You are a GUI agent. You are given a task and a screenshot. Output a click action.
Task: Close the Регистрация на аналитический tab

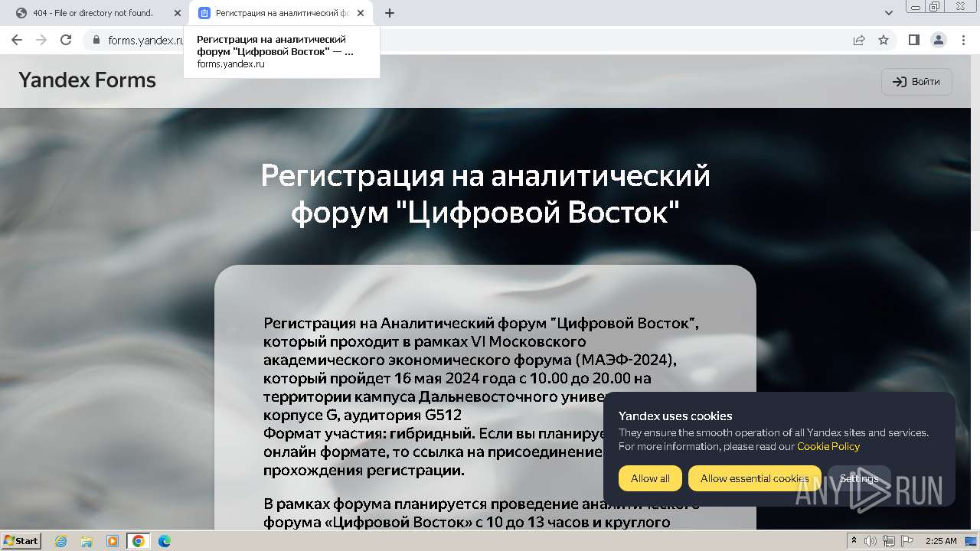361,13
